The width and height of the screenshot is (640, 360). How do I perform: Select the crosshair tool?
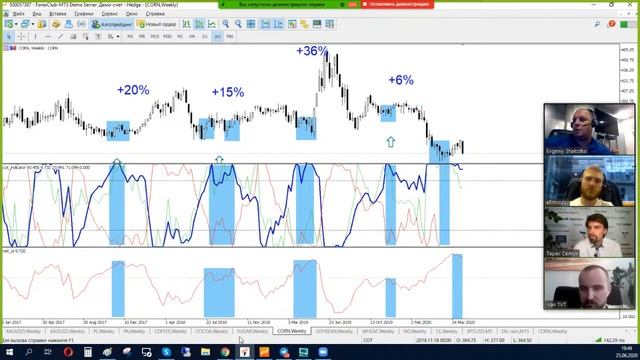tap(21, 36)
